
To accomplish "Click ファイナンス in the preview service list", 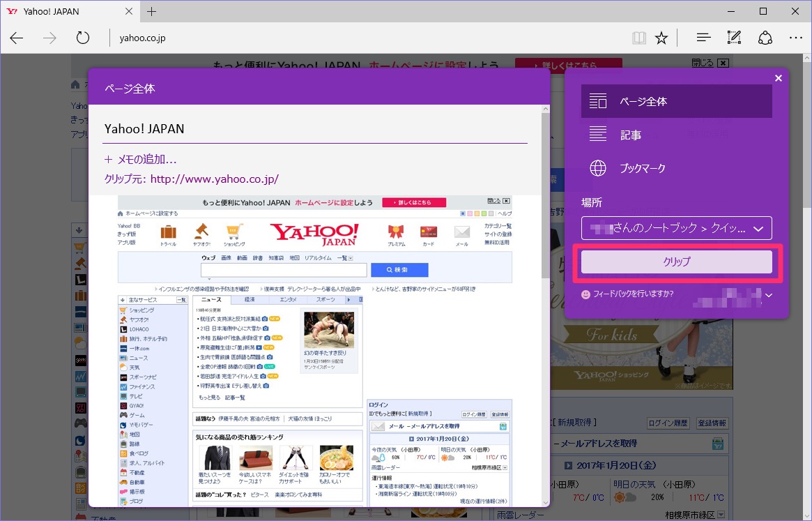I will tap(142, 386).
